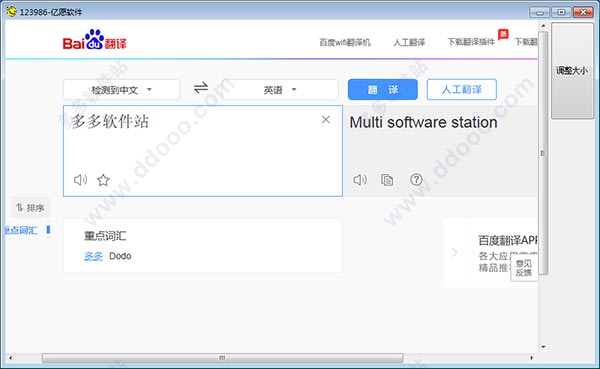Play audio of English translation
This screenshot has width=600, height=369.
point(360,180)
